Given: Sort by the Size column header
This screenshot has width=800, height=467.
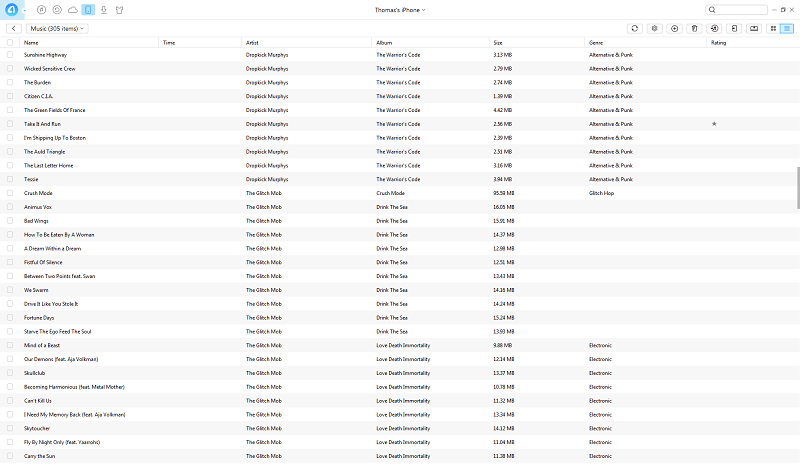Looking at the screenshot, I should 537,43.
